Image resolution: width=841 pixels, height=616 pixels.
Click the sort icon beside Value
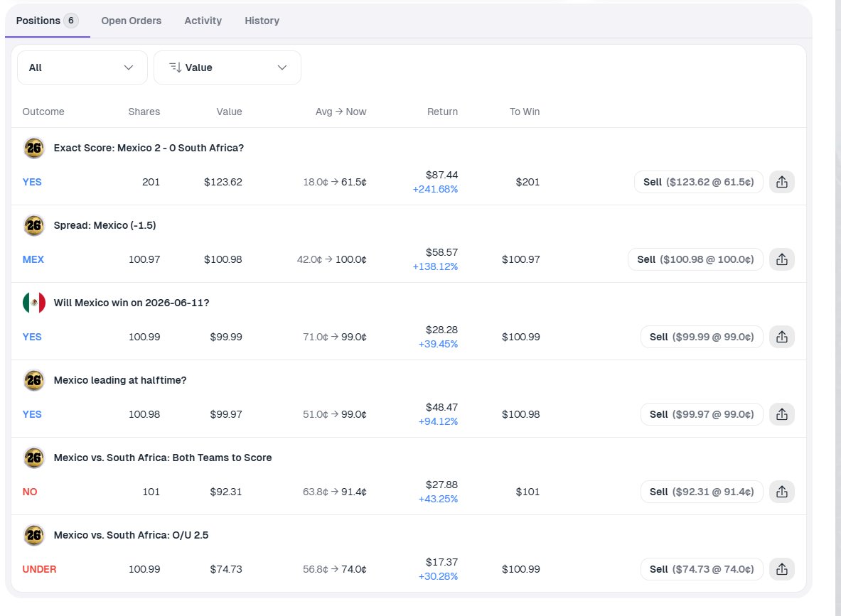(175, 67)
